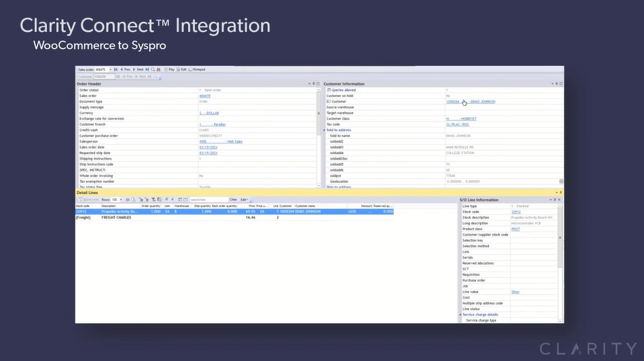Click the icon beside the Customer row
The height and width of the screenshot is (361, 644).
point(329,101)
